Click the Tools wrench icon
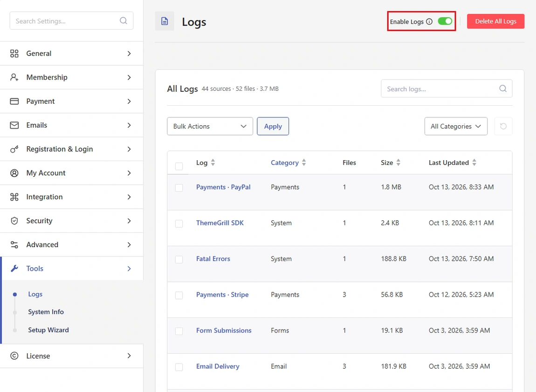The width and height of the screenshot is (536, 392). click(x=14, y=269)
